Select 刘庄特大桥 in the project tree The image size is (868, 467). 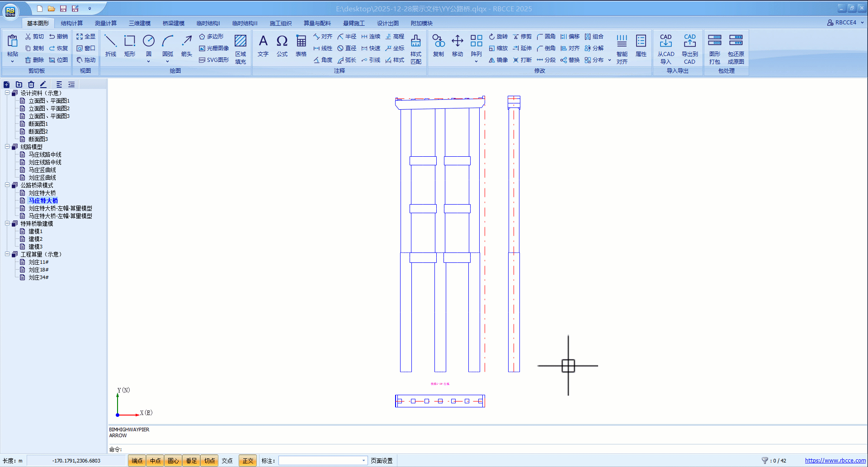[42, 193]
